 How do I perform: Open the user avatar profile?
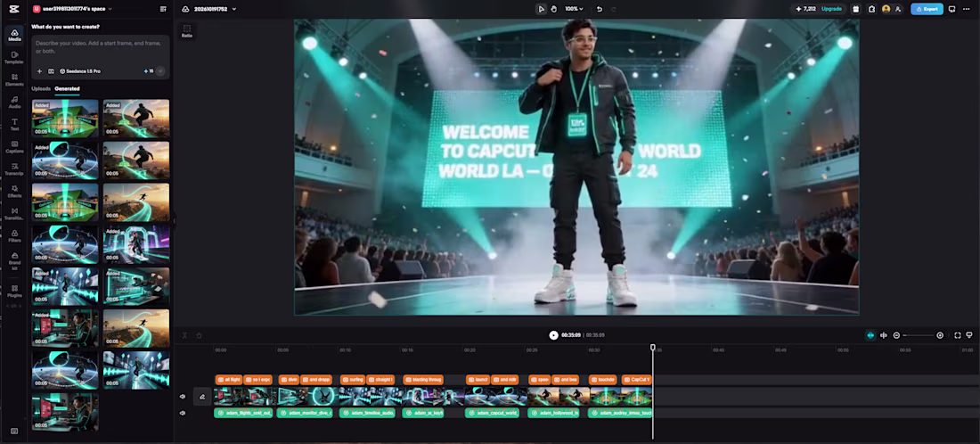point(886,9)
